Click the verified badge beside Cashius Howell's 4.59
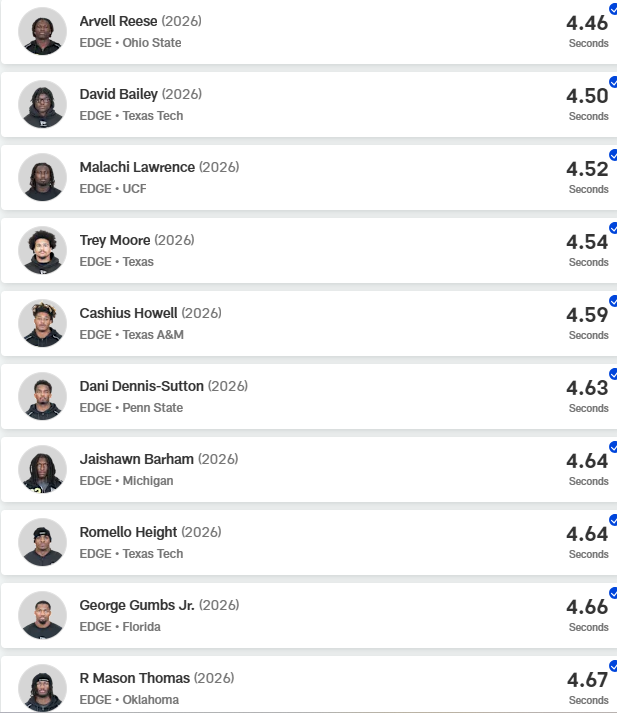Viewport: 617px width, 713px height. click(x=613, y=301)
